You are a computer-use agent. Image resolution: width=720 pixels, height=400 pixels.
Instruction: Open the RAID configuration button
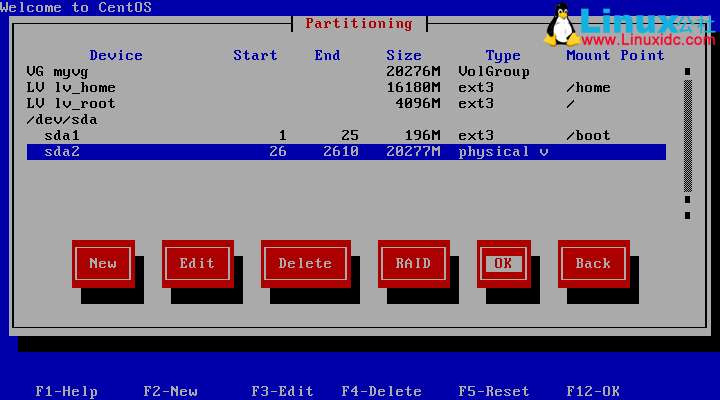click(413, 264)
